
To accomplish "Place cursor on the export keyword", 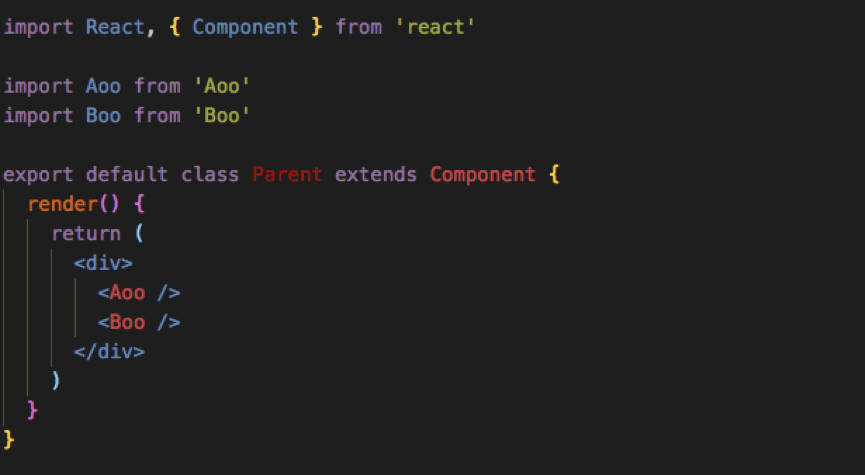I will [39, 175].
